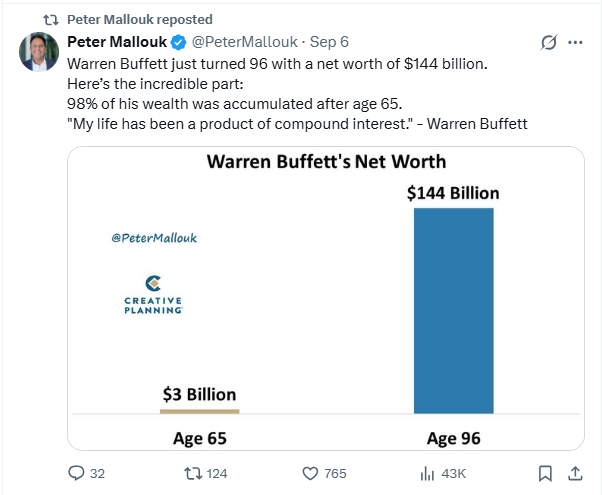Open the three-dot more options menu

(x=575, y=42)
